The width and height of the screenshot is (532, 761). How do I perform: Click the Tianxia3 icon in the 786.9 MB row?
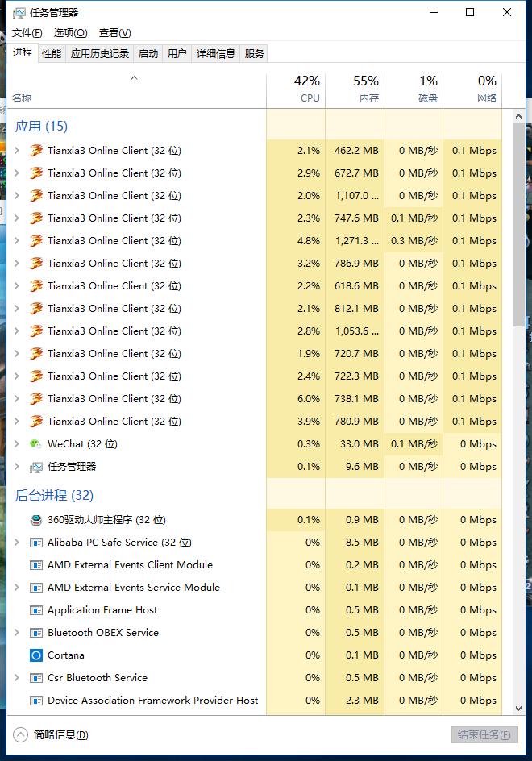36,263
